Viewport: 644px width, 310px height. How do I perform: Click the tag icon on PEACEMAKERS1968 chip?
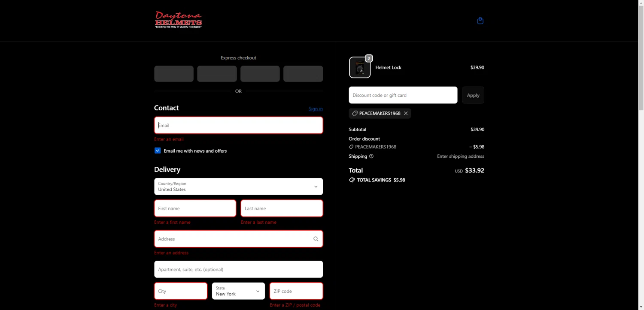click(x=355, y=113)
